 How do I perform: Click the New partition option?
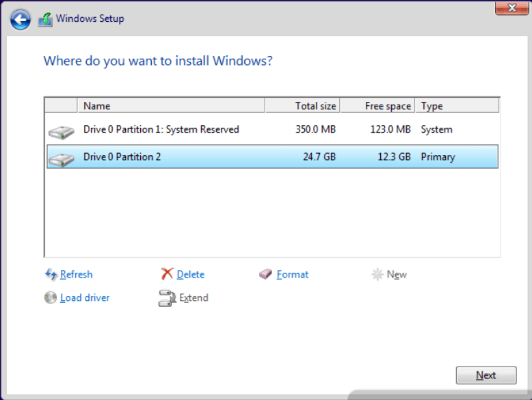click(x=397, y=274)
